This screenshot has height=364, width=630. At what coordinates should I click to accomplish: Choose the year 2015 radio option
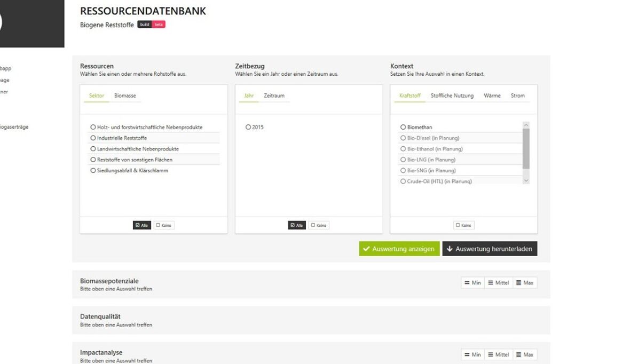click(x=248, y=127)
